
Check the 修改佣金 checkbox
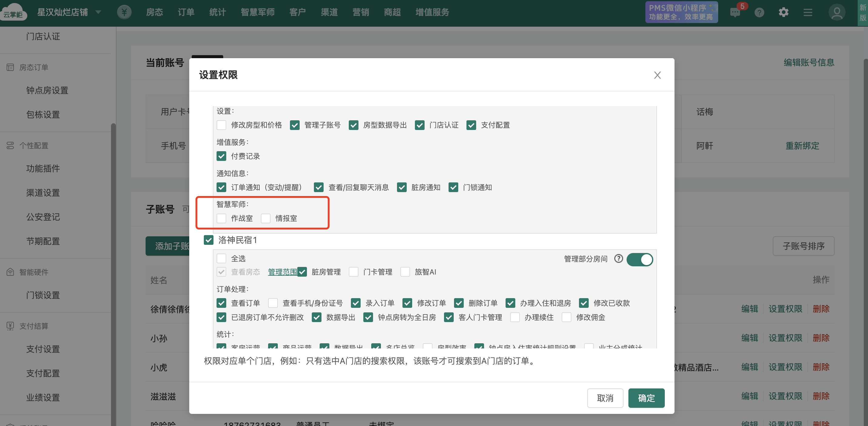[x=567, y=317]
